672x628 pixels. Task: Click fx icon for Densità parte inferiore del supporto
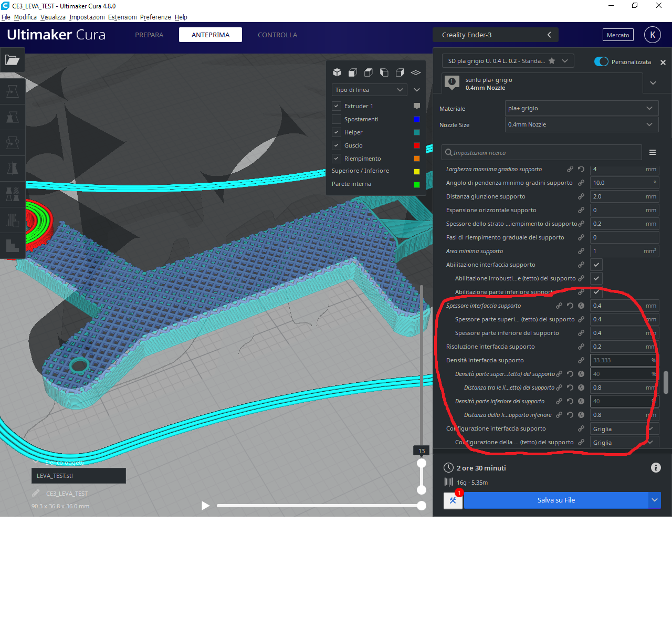pyautogui.click(x=581, y=401)
